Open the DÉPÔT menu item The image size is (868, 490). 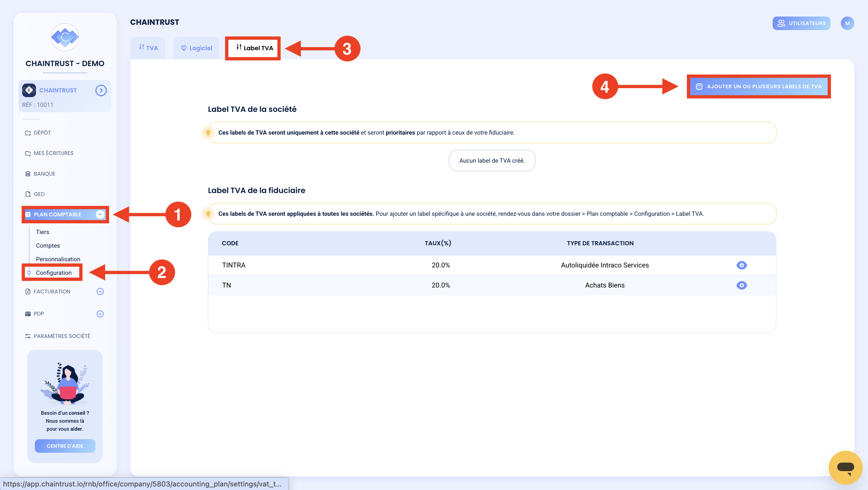[42, 133]
